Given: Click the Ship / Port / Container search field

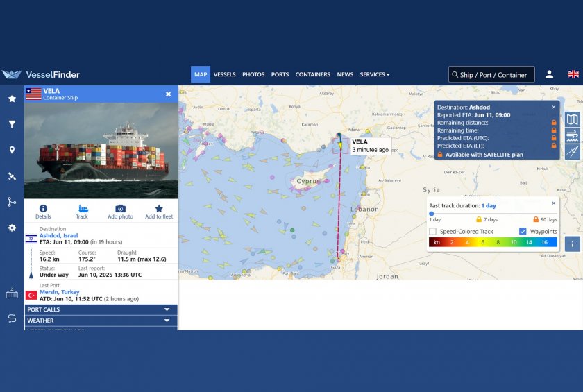Looking at the screenshot, I should [491, 74].
